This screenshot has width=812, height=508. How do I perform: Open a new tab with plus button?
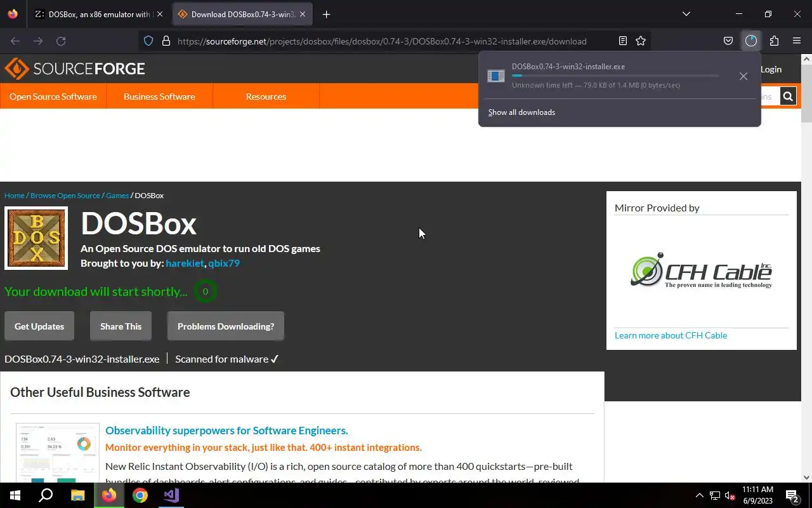pos(326,14)
